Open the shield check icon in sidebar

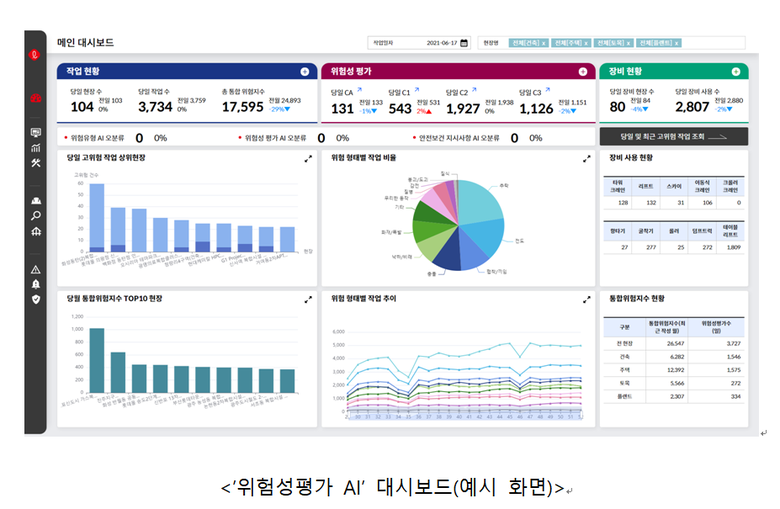[x=36, y=299]
